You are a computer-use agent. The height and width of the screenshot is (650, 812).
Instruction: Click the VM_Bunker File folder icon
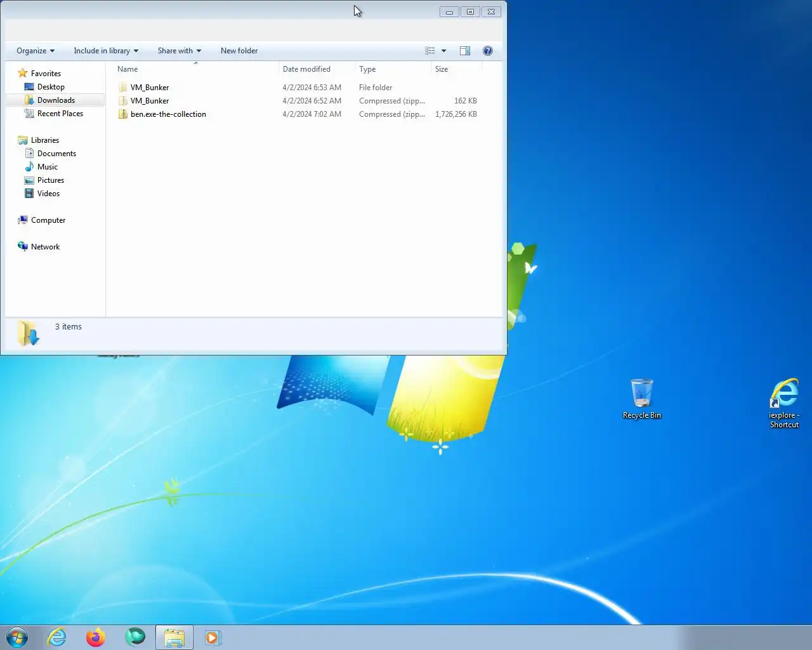point(123,88)
